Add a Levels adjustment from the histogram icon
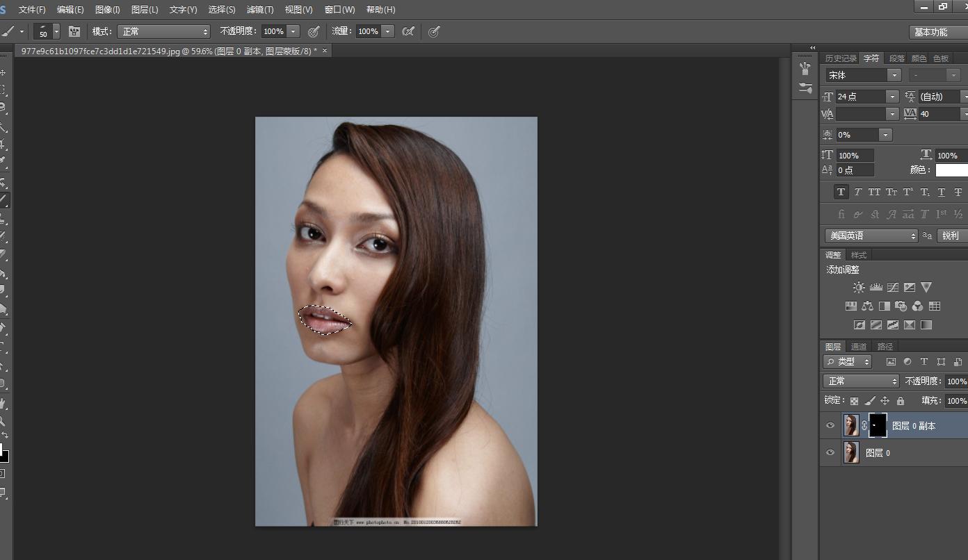968x560 pixels. pyautogui.click(x=876, y=287)
